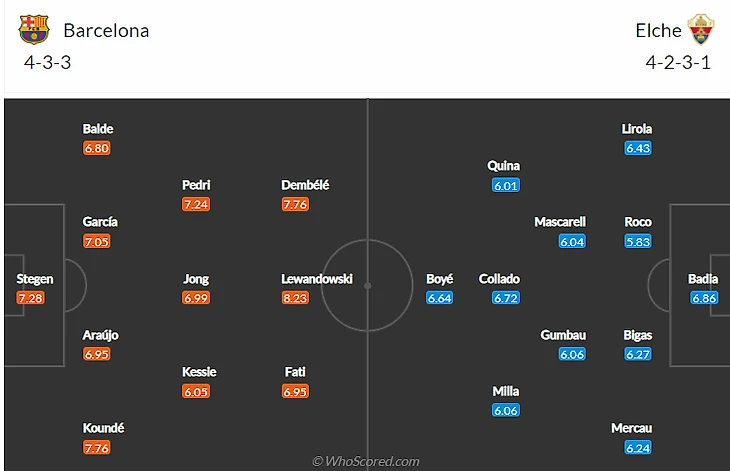Open Boyé's player name
The width and height of the screenshot is (730, 471).
pos(440,279)
